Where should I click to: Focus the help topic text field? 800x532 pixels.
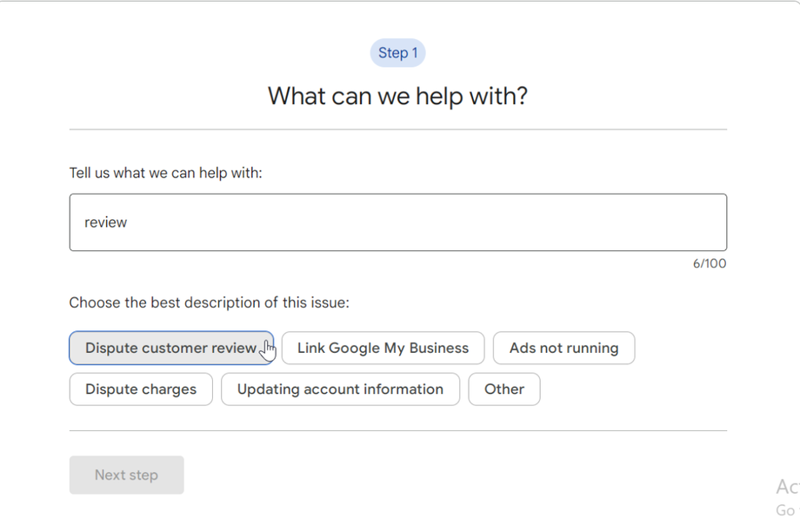pos(398,223)
